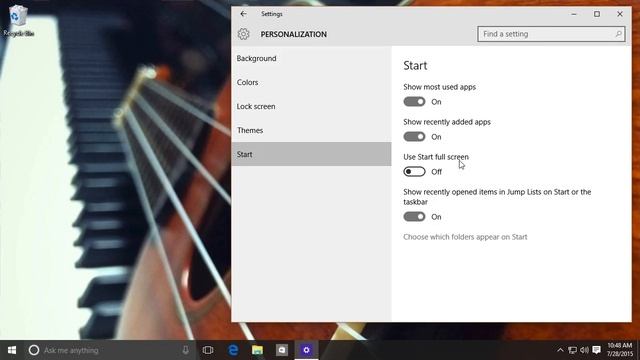
Task: Open File Explorer from the taskbar
Action: click(258, 350)
